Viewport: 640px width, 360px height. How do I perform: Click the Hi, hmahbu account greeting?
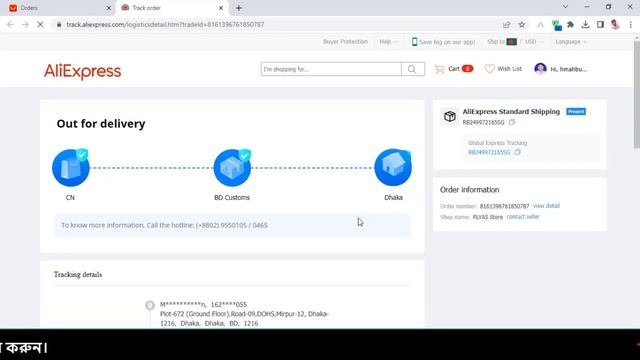[568, 69]
